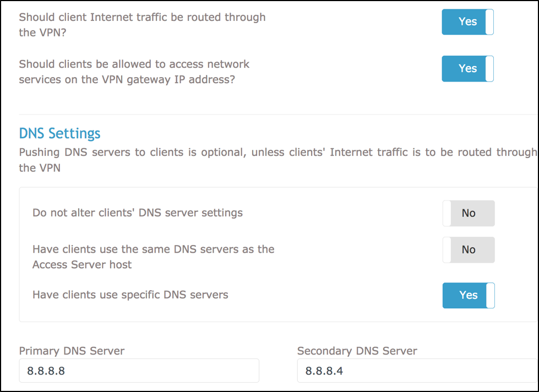The image size is (539, 392).
Task: Focus the Secondary DNS Server field with 8.8.8.4
Action: [416, 371]
